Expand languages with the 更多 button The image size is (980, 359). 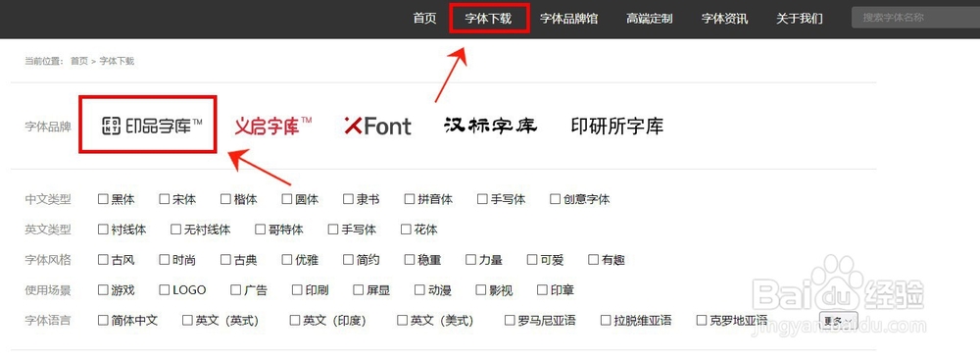point(838,320)
